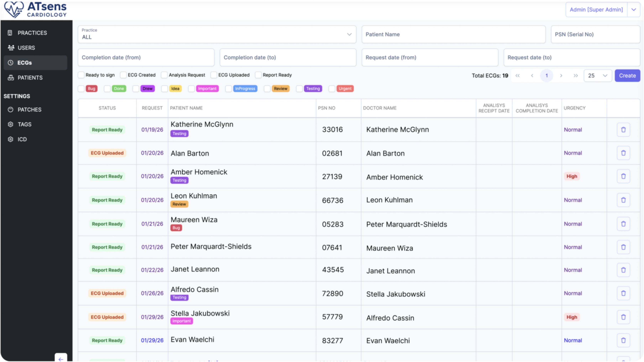644x362 pixels.
Task: Click the Patient Name search field
Action: coord(453,34)
